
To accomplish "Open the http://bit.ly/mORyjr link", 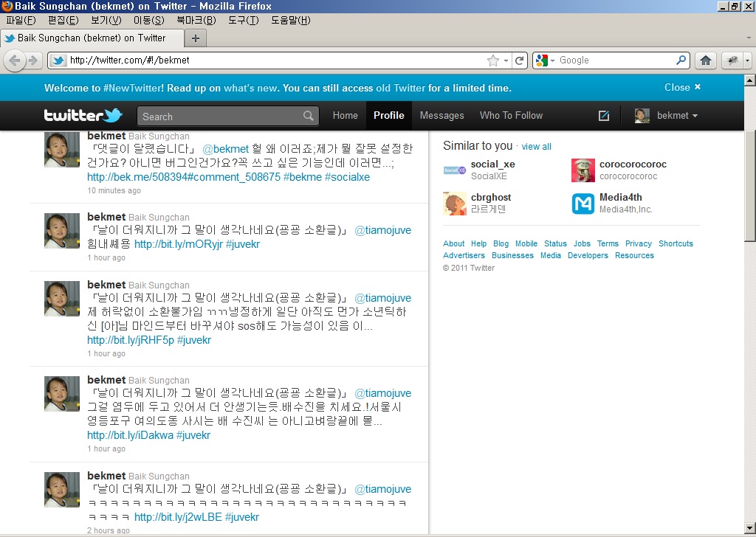I will click(x=179, y=244).
